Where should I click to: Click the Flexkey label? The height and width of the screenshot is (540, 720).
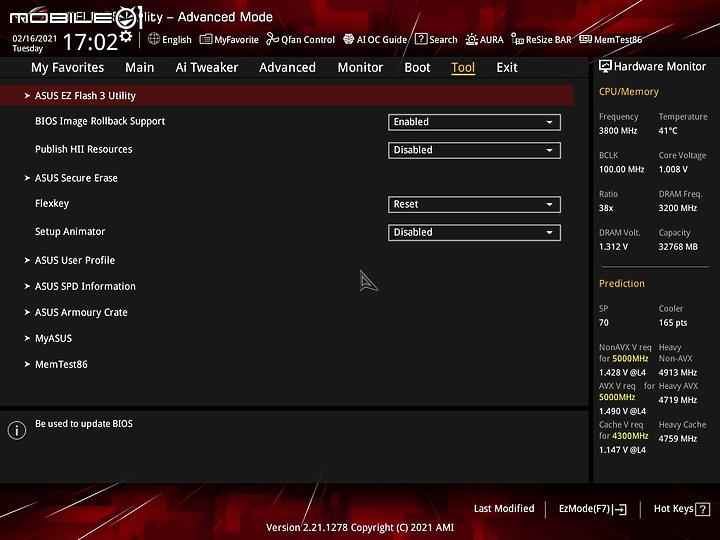(52, 203)
